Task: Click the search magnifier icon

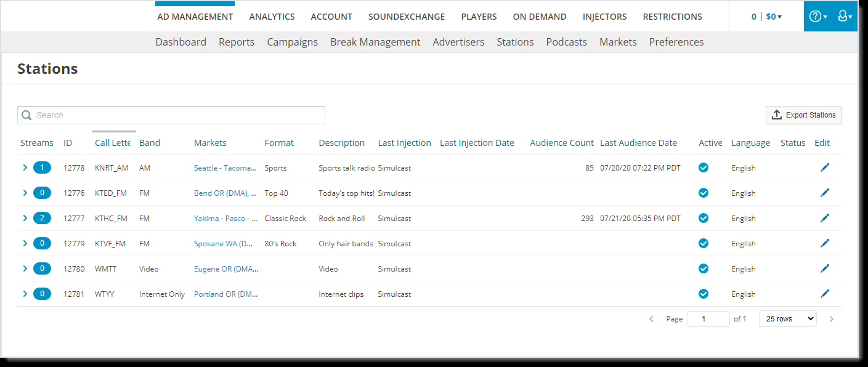Action: click(x=26, y=115)
